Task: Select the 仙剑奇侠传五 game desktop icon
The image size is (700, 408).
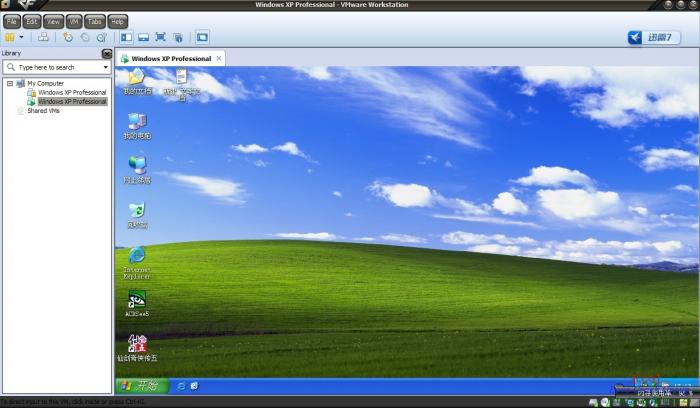Action: click(x=137, y=348)
